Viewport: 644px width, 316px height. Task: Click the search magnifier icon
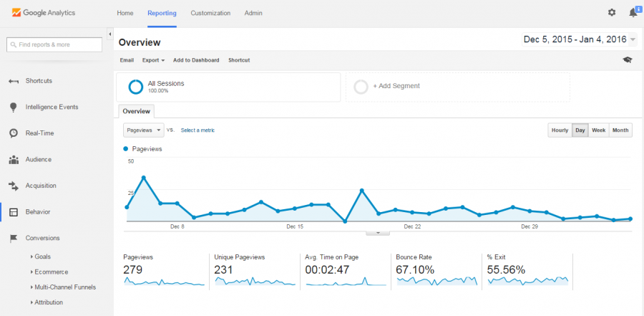pos(14,45)
